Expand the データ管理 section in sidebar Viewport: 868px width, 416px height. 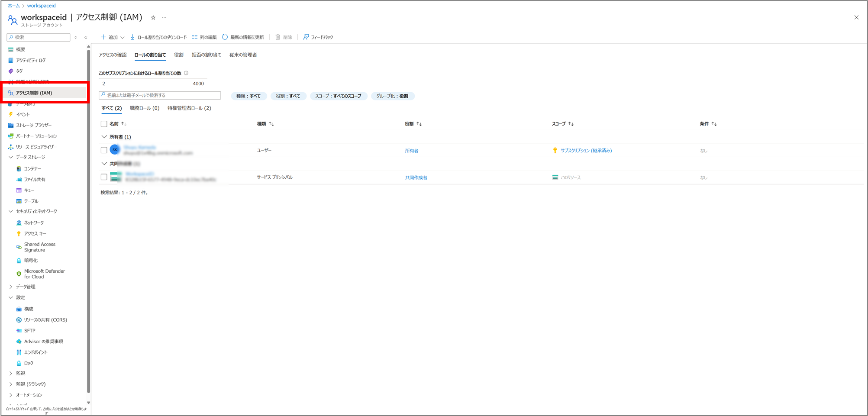coord(11,287)
